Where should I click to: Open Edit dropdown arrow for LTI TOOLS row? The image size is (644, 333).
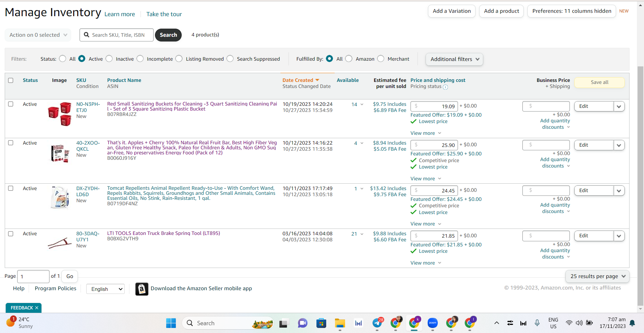(x=619, y=236)
